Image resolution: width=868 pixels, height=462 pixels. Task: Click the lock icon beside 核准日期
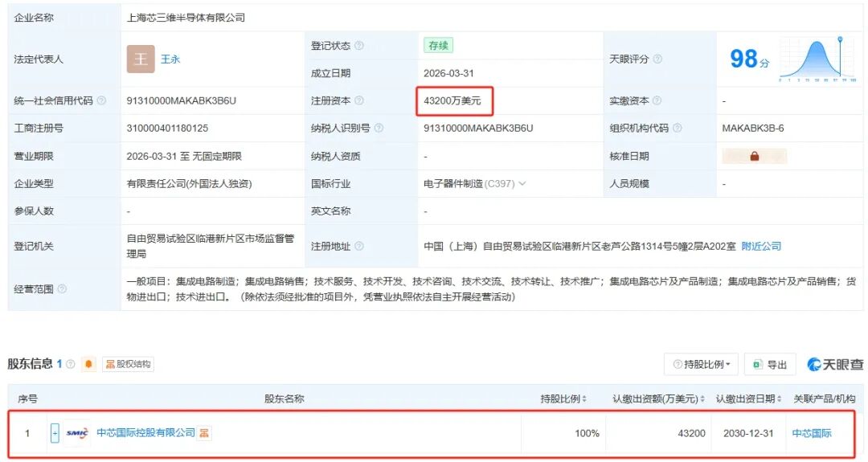click(x=754, y=157)
